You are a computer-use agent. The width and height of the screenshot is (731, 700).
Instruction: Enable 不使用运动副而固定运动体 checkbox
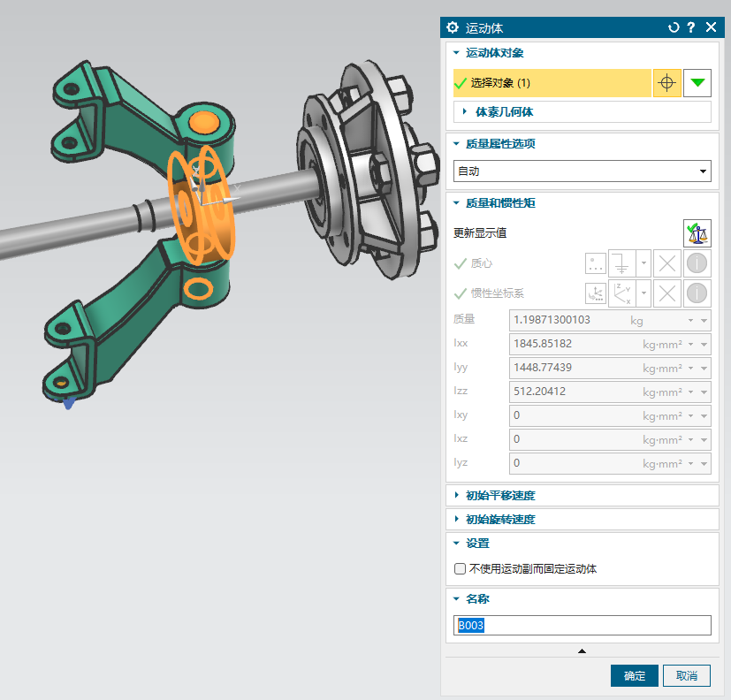pos(460,569)
